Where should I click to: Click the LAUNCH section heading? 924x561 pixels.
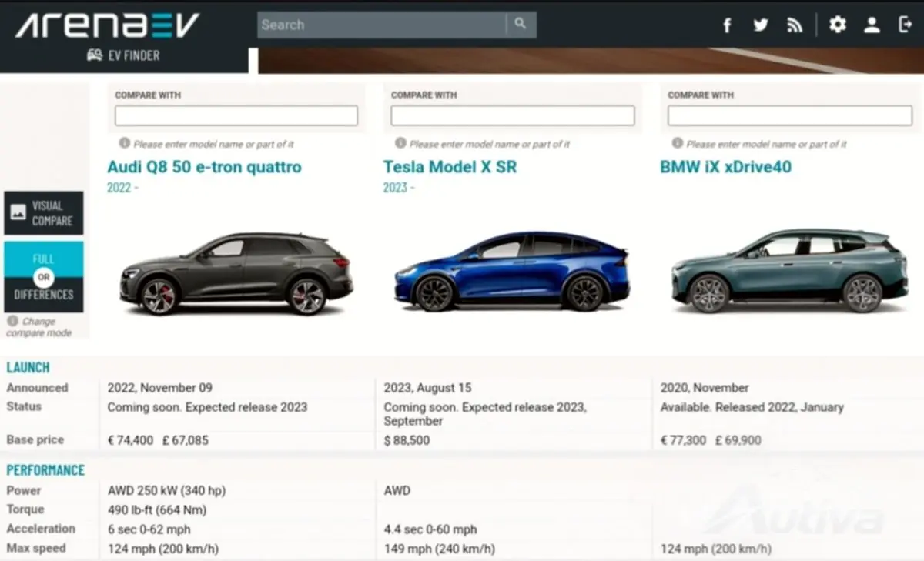click(28, 368)
